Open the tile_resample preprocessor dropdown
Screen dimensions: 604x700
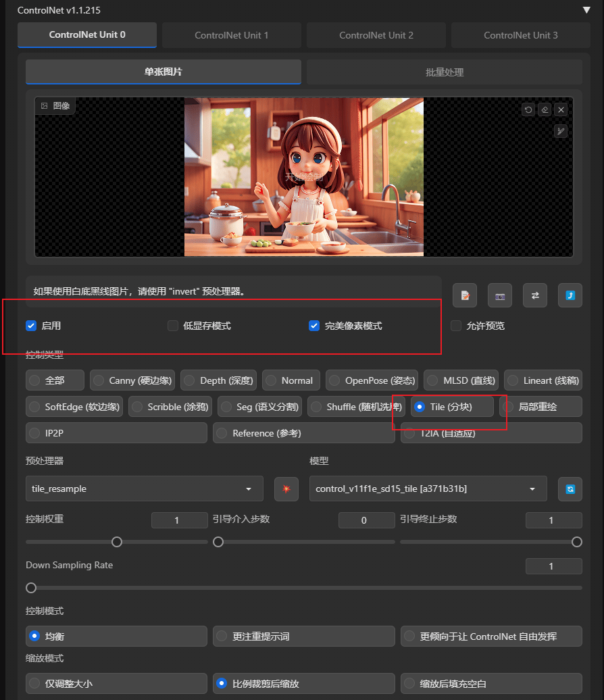(x=144, y=489)
